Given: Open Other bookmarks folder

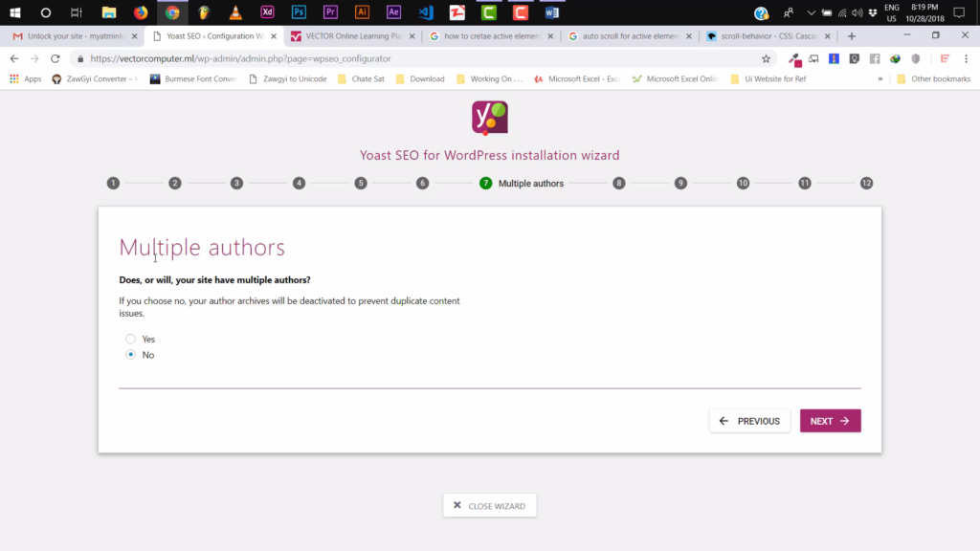Looking at the screenshot, I should click(x=934, y=78).
